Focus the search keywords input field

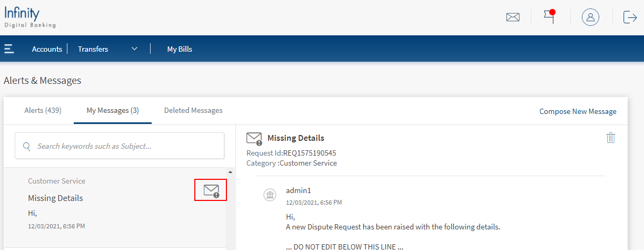click(126, 146)
